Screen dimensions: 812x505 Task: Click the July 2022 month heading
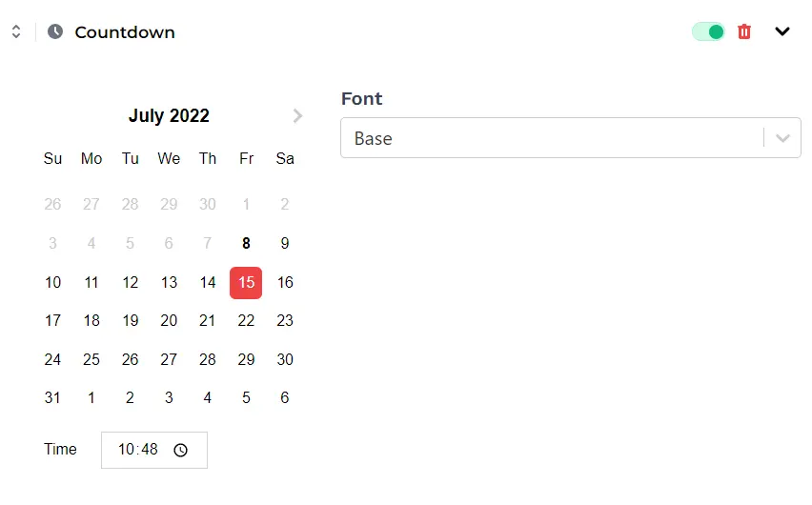point(169,116)
